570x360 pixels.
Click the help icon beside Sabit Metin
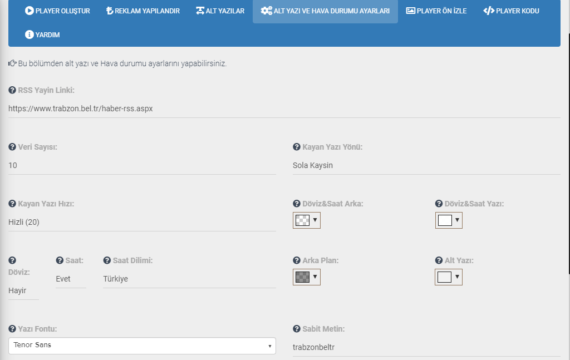click(x=297, y=329)
